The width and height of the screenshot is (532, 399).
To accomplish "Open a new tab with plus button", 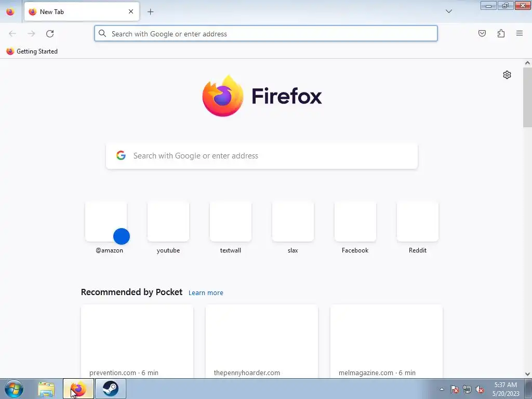I will click(150, 12).
